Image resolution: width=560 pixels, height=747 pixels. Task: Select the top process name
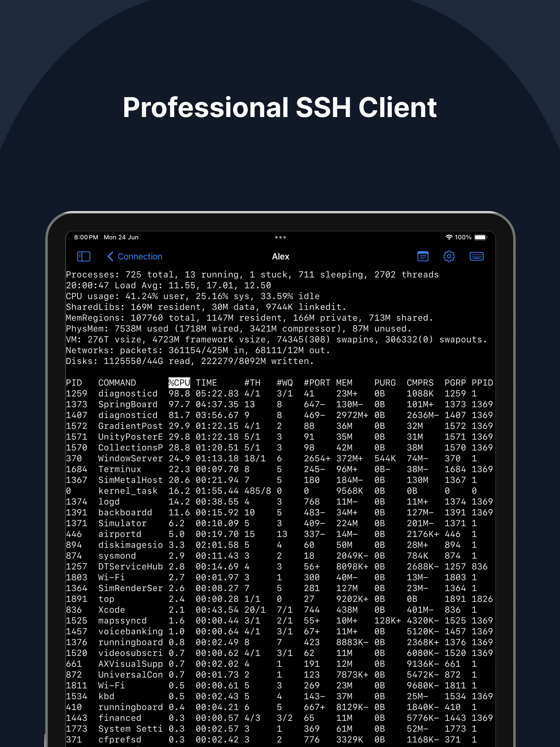[106, 599]
